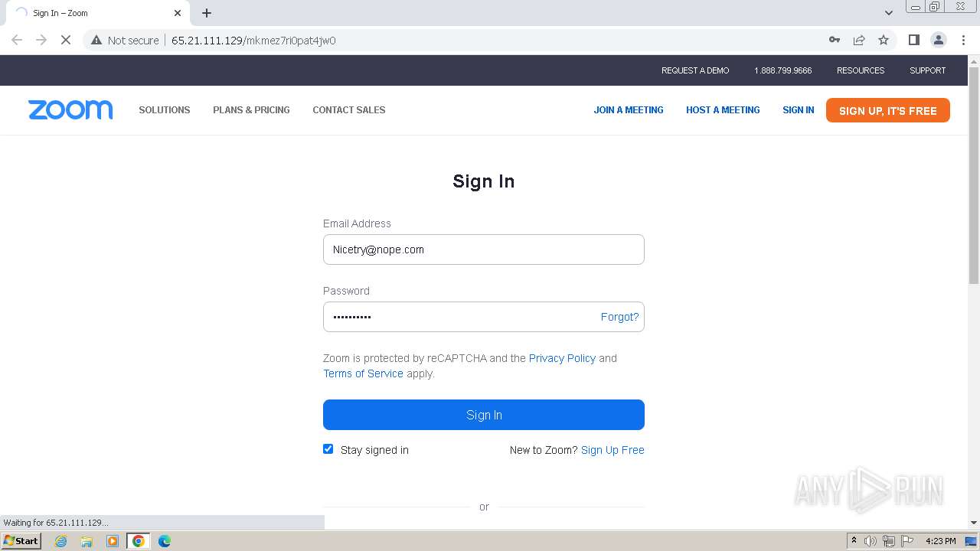Open the saved passwords key icon
This screenshot has width=980, height=551.
[x=835, y=40]
